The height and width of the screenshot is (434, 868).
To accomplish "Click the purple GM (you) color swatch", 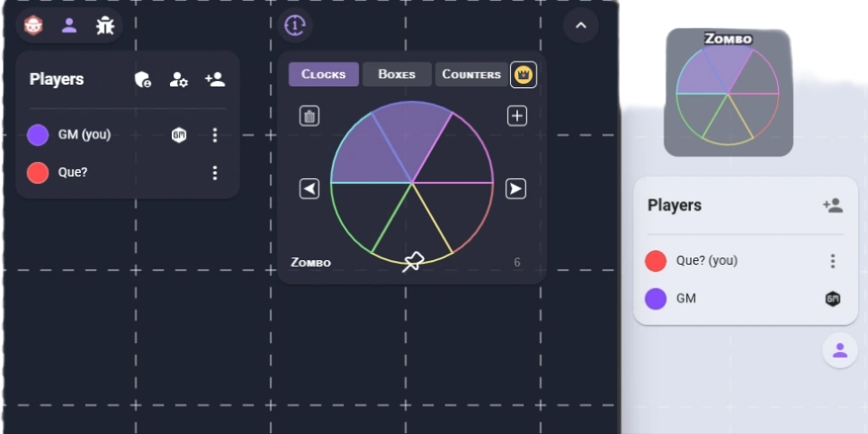I will (38, 135).
